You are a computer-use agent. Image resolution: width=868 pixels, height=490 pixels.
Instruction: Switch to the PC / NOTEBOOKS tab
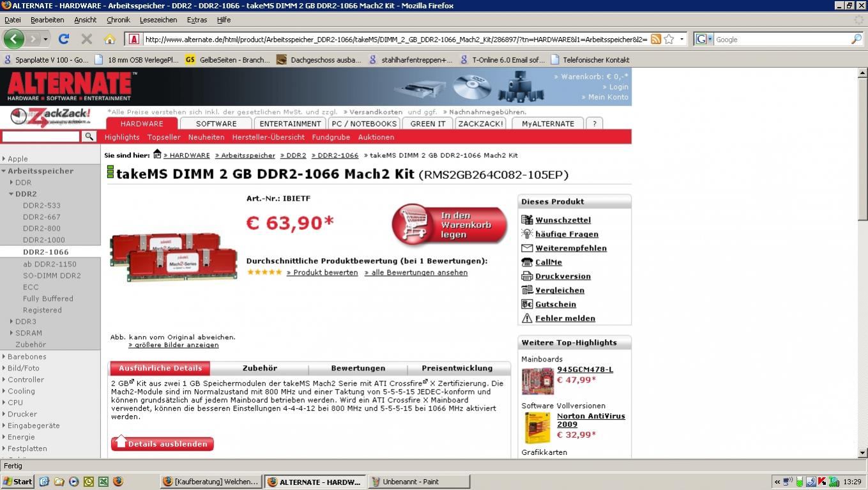point(365,123)
